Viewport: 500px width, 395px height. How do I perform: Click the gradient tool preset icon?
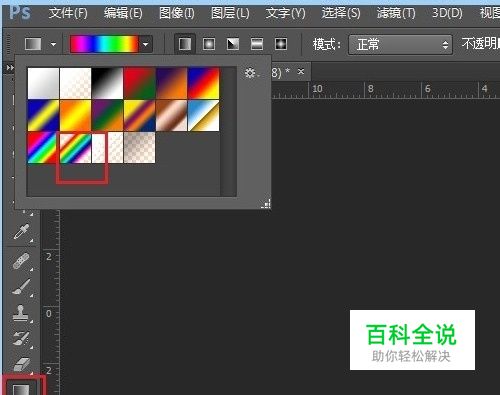[33, 44]
